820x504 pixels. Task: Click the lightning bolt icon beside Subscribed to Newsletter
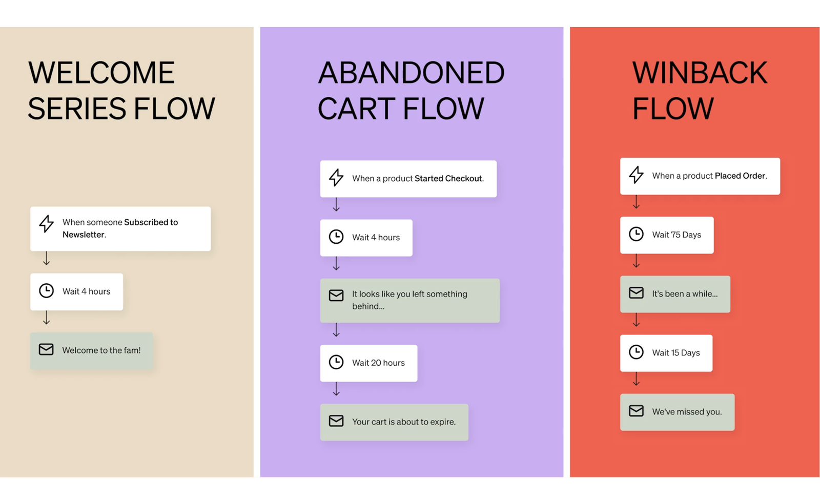47,224
